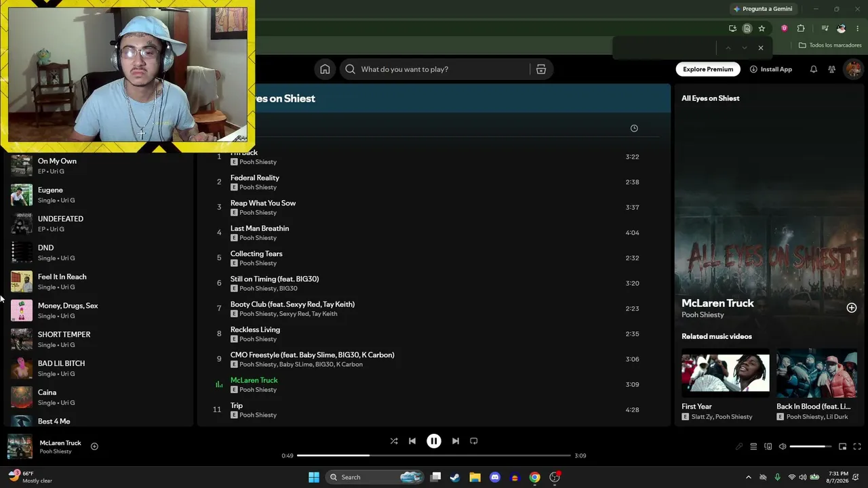
Task: Pause the current song
Action: point(434,441)
